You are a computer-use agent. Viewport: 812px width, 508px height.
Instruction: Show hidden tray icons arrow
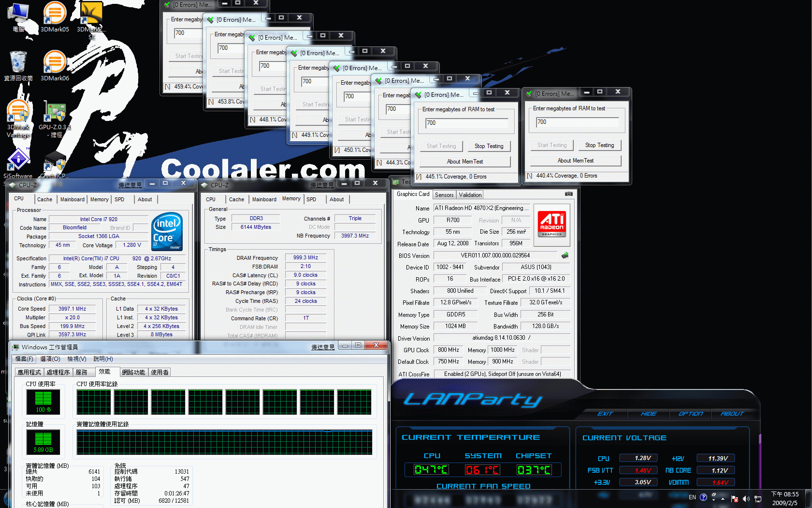(x=723, y=499)
